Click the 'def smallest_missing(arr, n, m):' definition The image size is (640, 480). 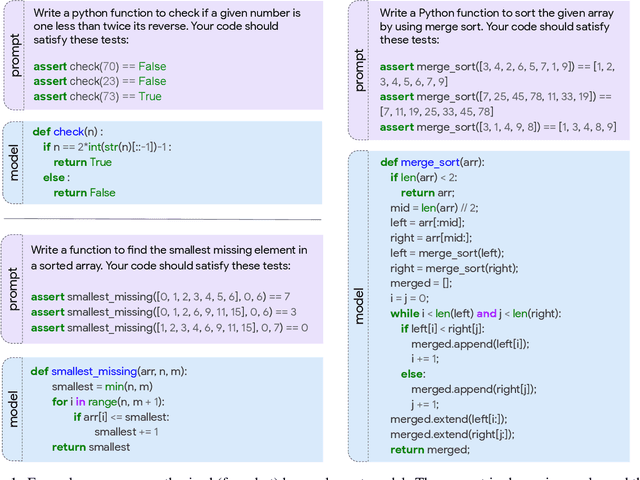coord(108,371)
